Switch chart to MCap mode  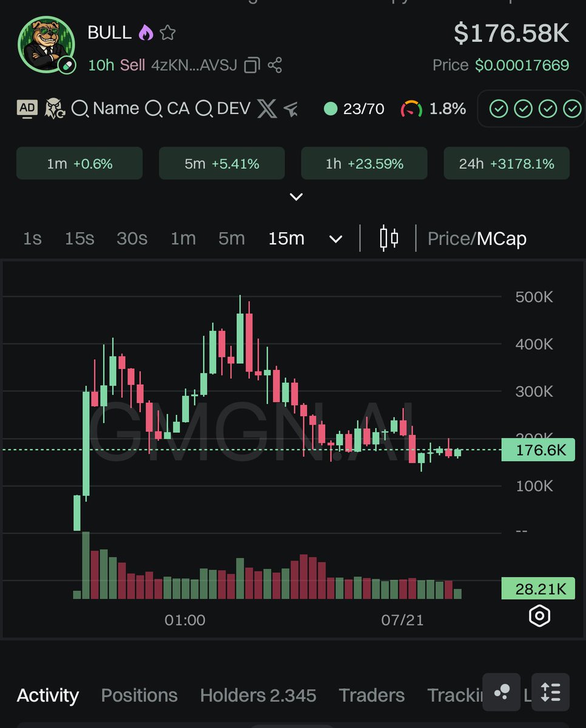pos(502,238)
